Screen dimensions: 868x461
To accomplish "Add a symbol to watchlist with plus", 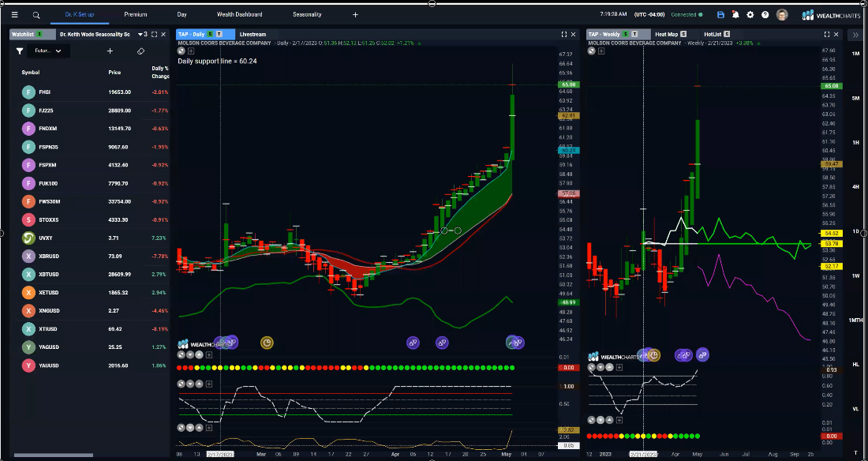I will (x=110, y=51).
